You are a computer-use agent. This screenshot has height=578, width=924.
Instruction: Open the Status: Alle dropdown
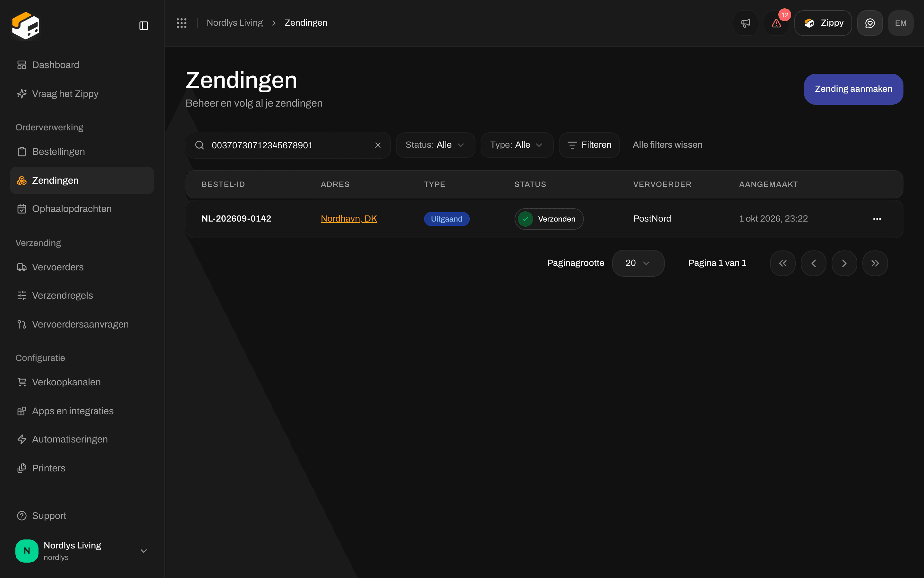435,145
